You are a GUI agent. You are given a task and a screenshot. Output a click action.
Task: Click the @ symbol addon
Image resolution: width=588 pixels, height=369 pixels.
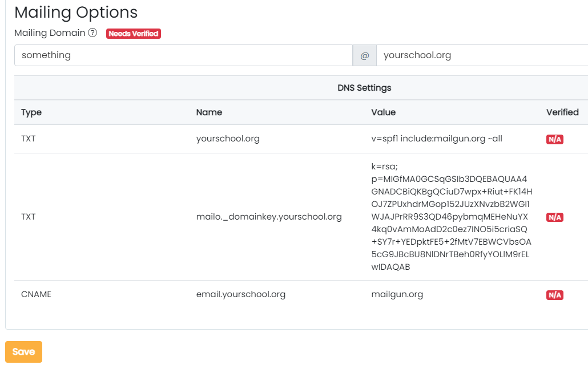click(364, 55)
